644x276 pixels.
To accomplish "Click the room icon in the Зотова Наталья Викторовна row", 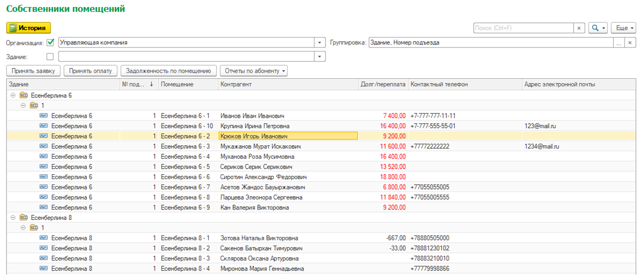I will click(43, 238).
